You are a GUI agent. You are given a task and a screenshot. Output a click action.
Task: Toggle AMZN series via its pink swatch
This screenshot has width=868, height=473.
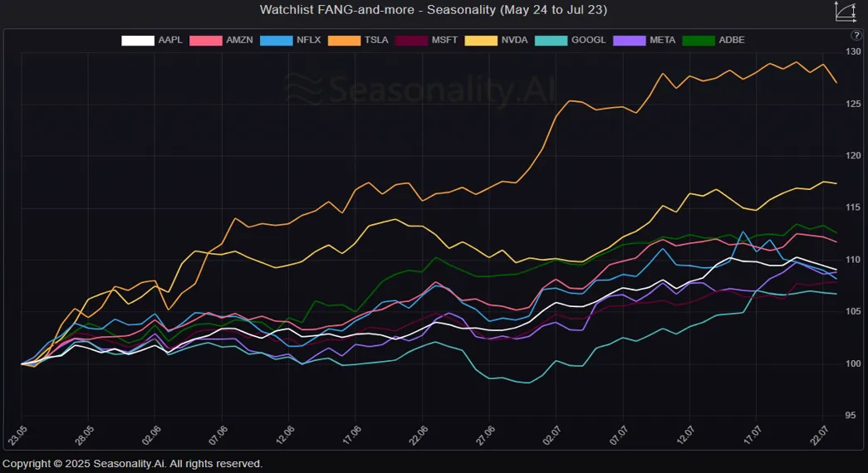pyautogui.click(x=206, y=41)
